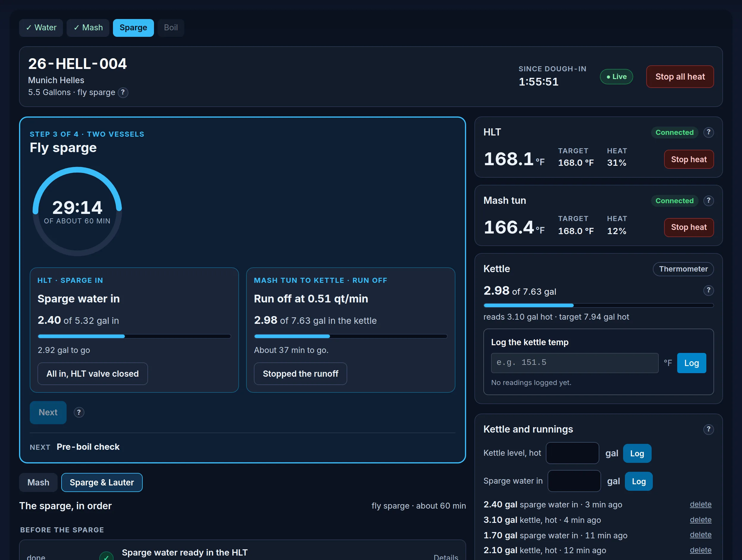
Task: Select the Sparge step tab
Action: pos(133,28)
